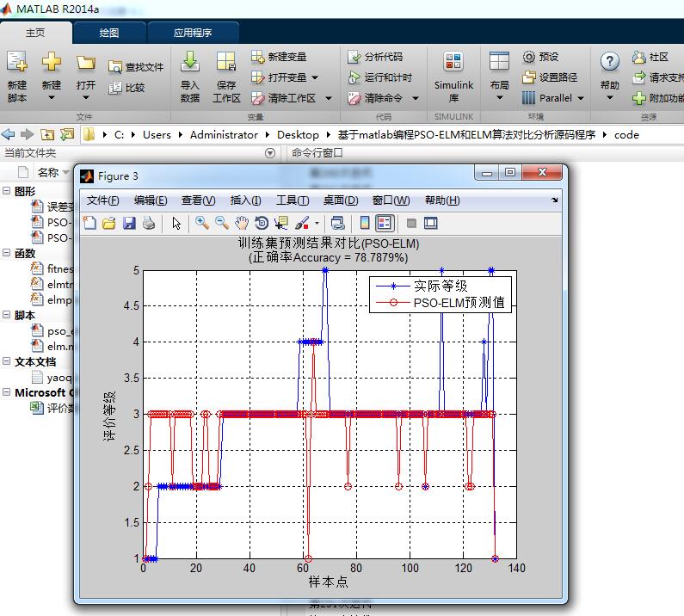Image resolution: width=684 pixels, height=616 pixels.
Task: Click the Request Support (请求支持) button
Action: tap(659, 77)
